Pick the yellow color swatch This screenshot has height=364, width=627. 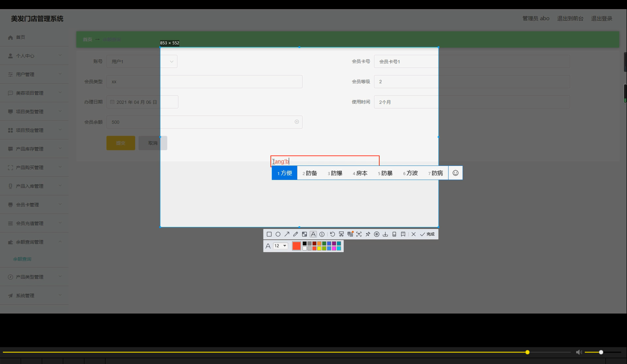319,248
